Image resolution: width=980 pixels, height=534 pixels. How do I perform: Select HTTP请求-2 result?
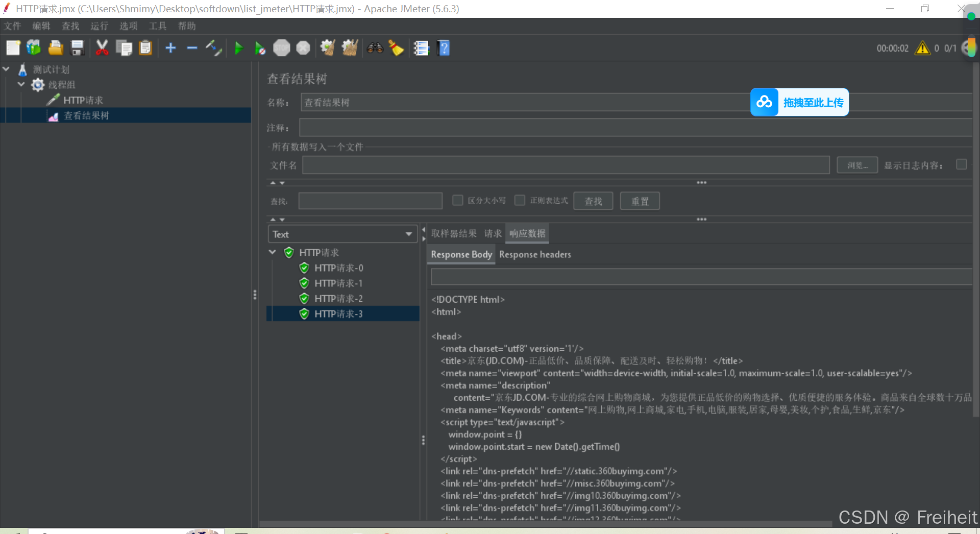pos(339,299)
